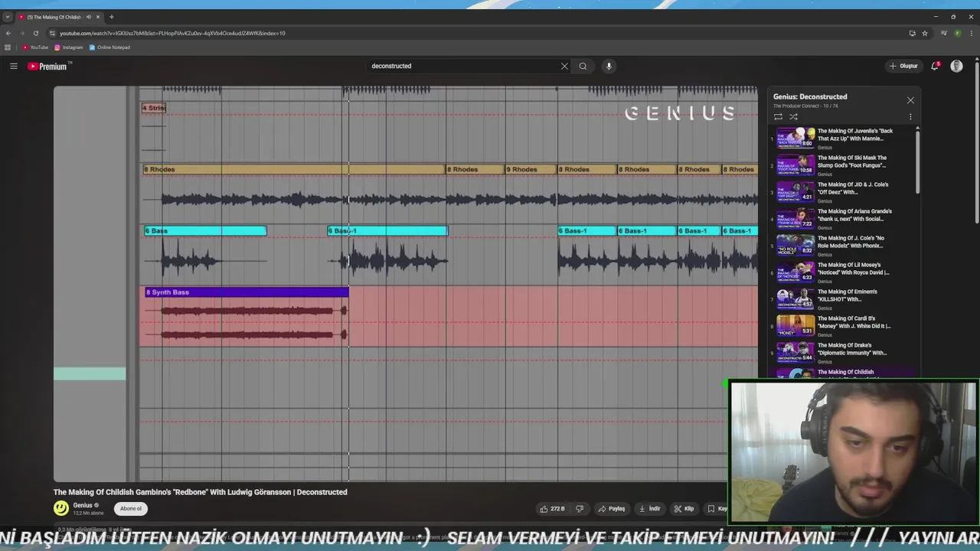Toggle playlist shuffle
980x551 pixels.
click(x=793, y=117)
